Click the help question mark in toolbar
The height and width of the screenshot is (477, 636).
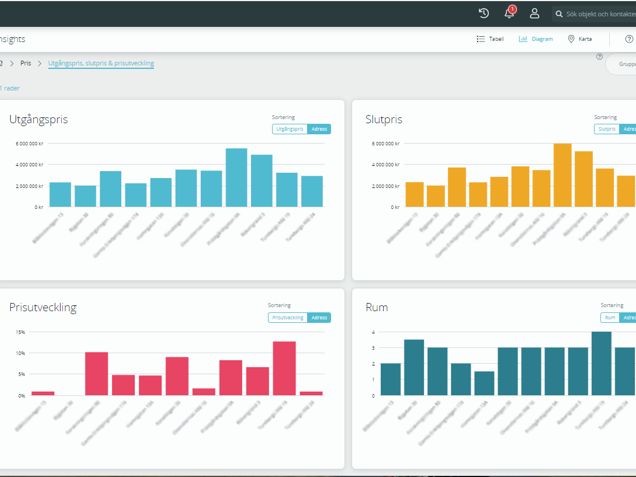click(x=629, y=39)
